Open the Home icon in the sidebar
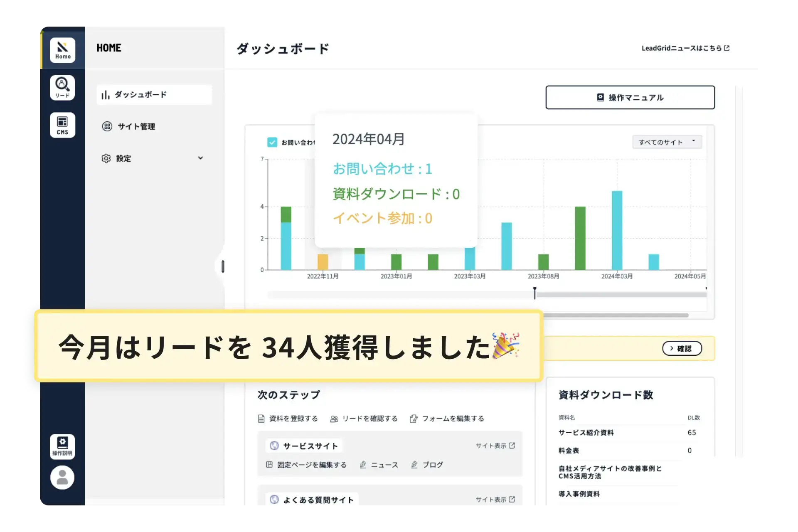 [x=62, y=50]
